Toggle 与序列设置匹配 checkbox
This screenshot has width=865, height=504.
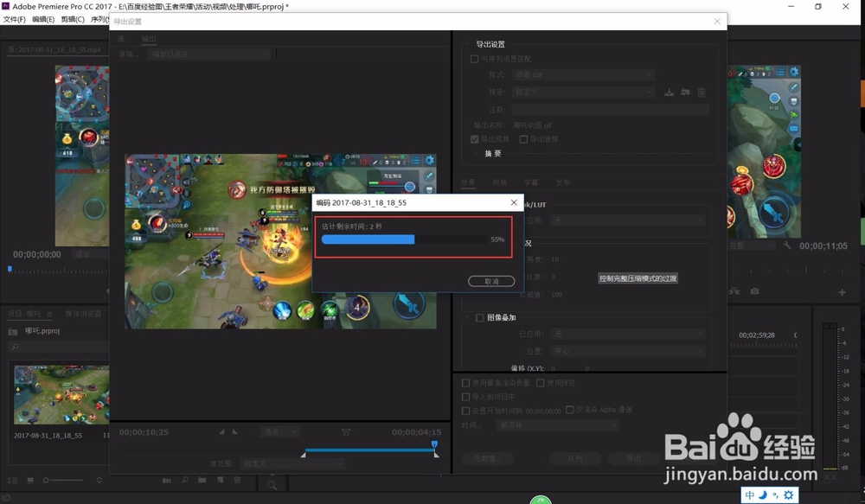coord(474,59)
